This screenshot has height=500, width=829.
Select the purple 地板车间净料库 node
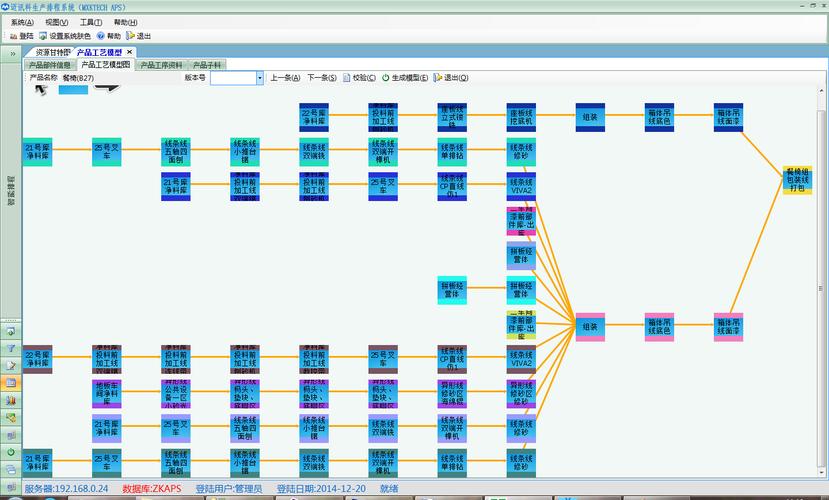tap(107, 394)
